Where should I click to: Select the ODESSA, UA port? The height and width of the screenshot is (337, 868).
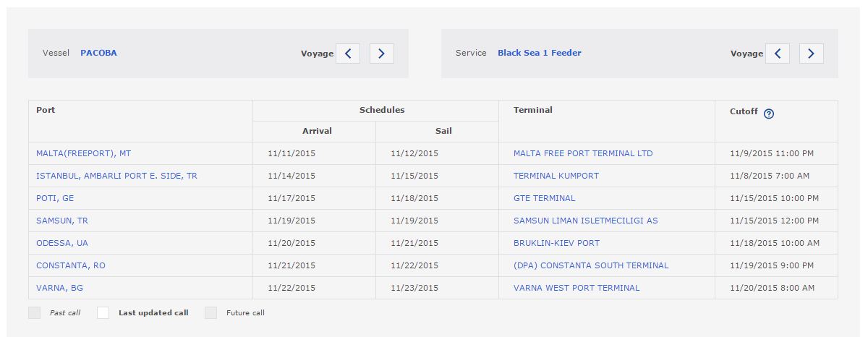point(62,243)
